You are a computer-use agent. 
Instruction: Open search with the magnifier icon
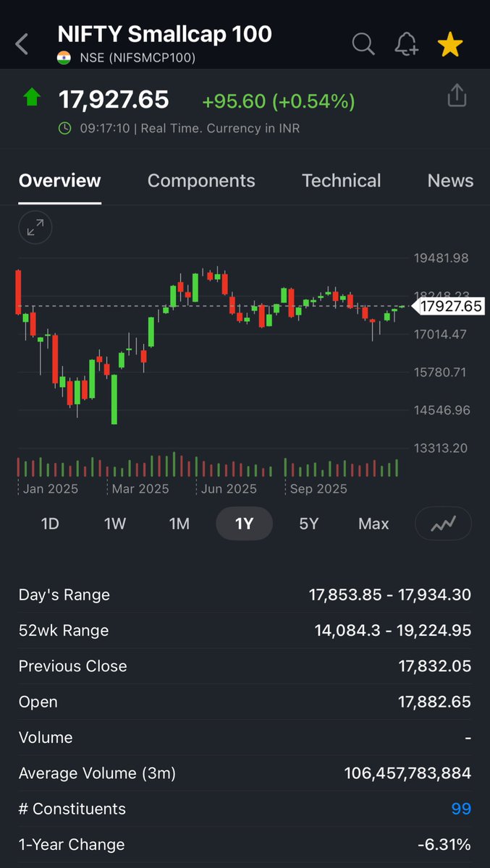363,44
